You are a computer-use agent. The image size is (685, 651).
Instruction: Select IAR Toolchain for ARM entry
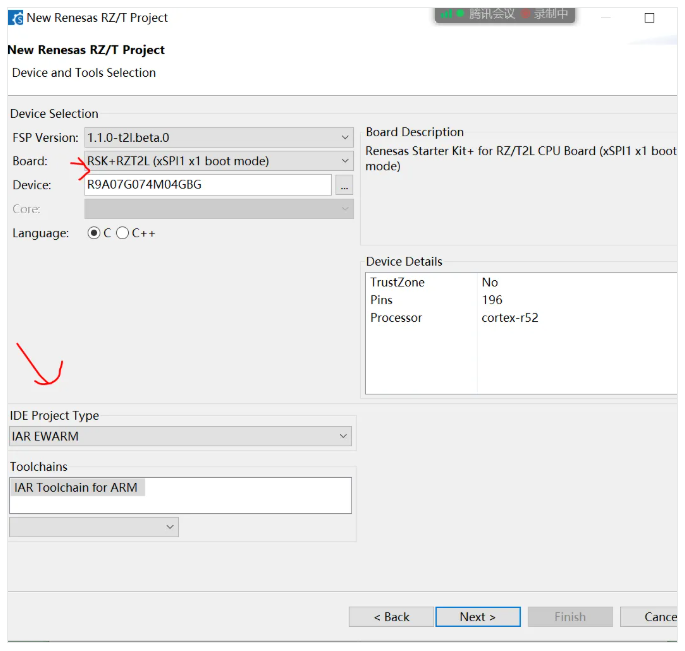click(76, 487)
